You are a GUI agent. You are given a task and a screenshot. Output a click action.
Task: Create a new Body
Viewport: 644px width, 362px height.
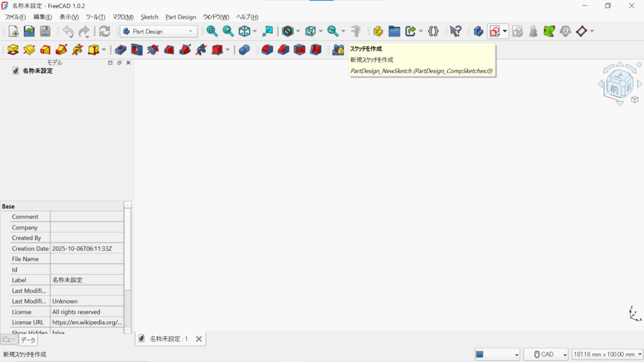point(478,31)
